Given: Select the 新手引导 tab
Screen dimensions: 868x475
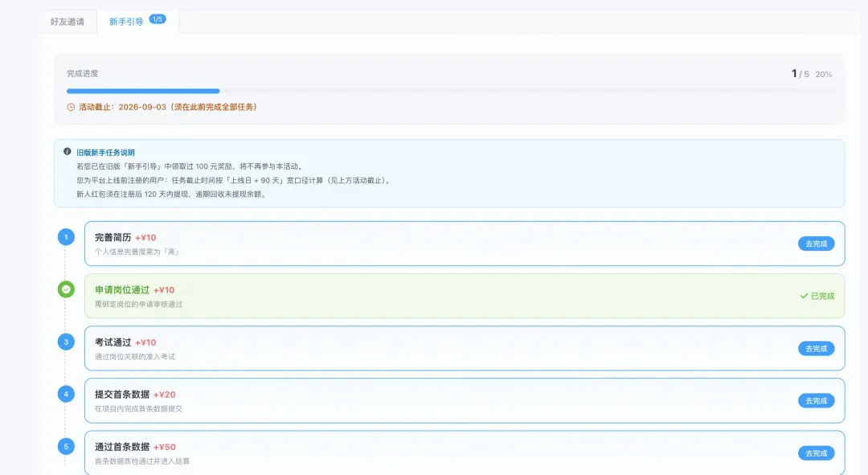Looking at the screenshot, I should point(126,22).
